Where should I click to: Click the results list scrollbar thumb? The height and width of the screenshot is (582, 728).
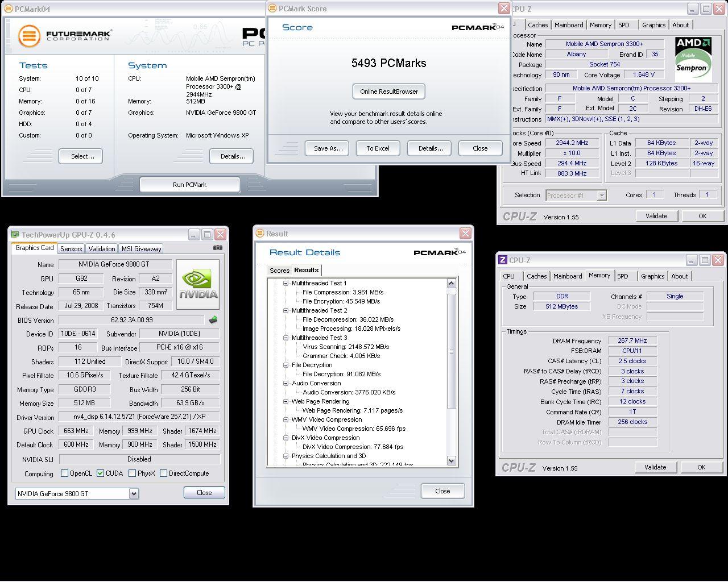click(x=452, y=351)
